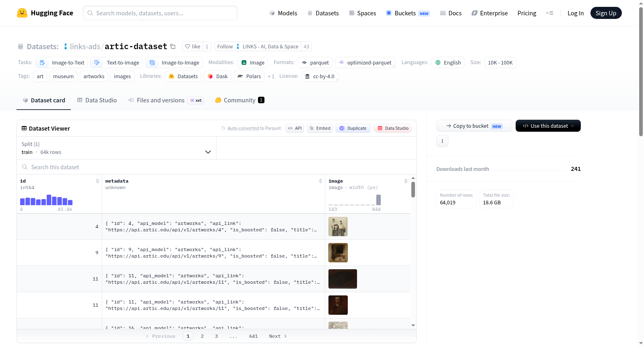The width and height of the screenshot is (644, 347).
Task: Go to page 2 of rows
Action: point(202,336)
